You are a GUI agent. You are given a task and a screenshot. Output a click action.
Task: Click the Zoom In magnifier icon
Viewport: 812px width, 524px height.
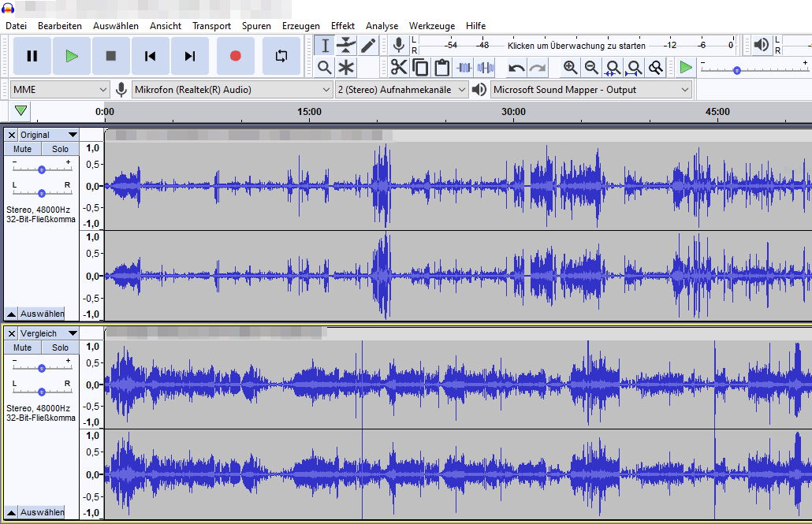570,68
